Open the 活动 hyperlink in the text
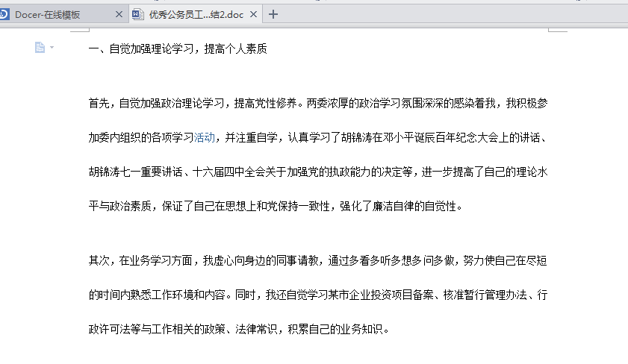628x364 pixels. (x=205, y=137)
